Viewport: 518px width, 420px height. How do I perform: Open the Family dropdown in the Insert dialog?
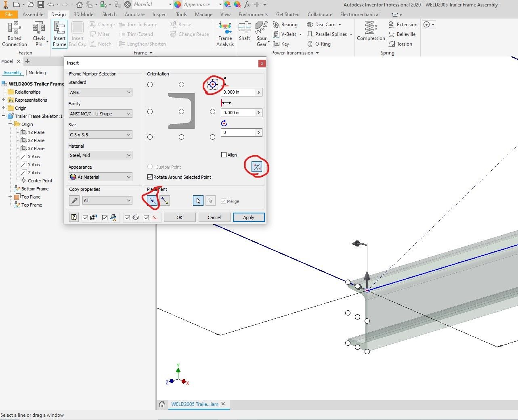(x=100, y=113)
